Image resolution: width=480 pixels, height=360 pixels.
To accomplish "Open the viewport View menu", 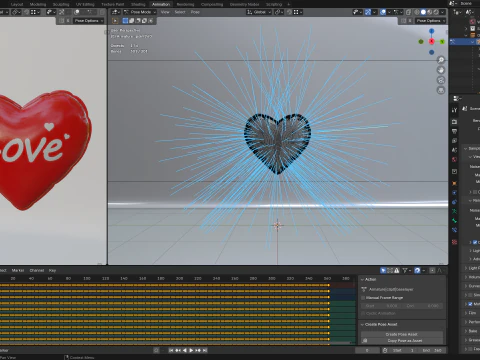I will pos(165,12).
